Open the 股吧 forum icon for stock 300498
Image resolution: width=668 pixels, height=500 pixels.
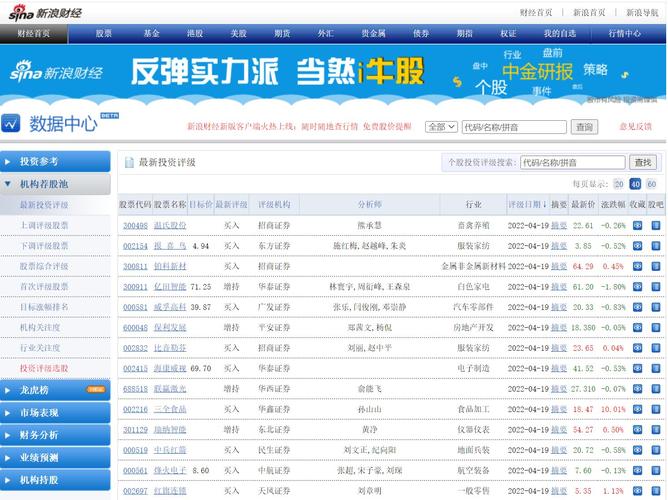tap(656, 225)
